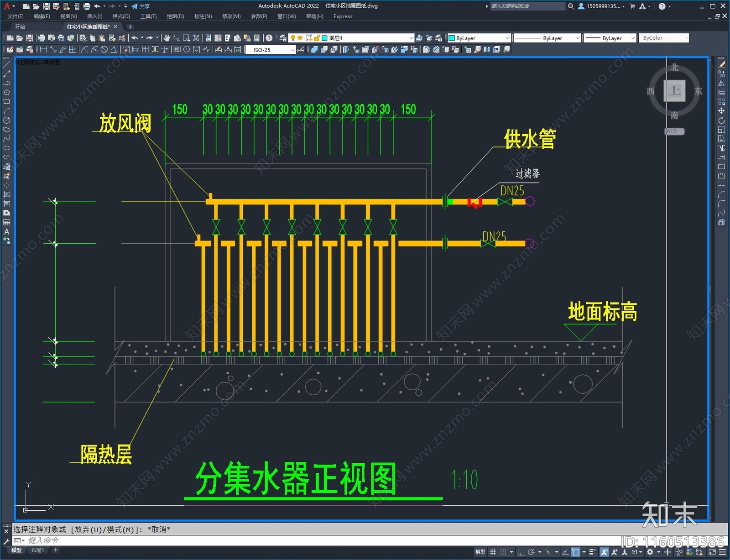Add a new layout with the plus button
Viewport: 730px width, 560px height.
[x=56, y=550]
